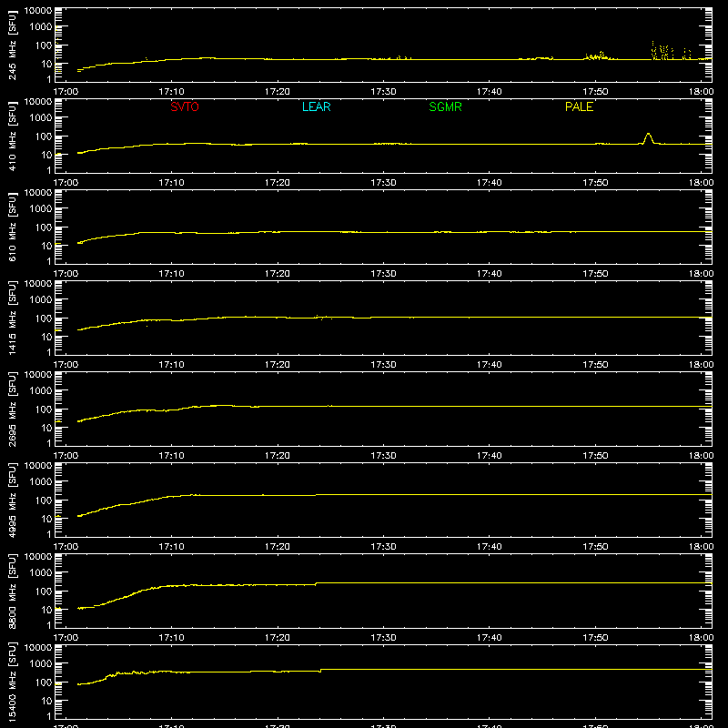Click the 610 MHz [SFU] axis title
This screenshot has width=728, height=728.
point(12,227)
